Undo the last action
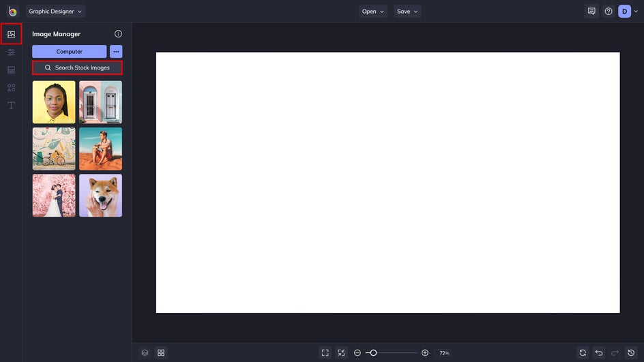This screenshot has width=644, height=362. [x=599, y=352]
